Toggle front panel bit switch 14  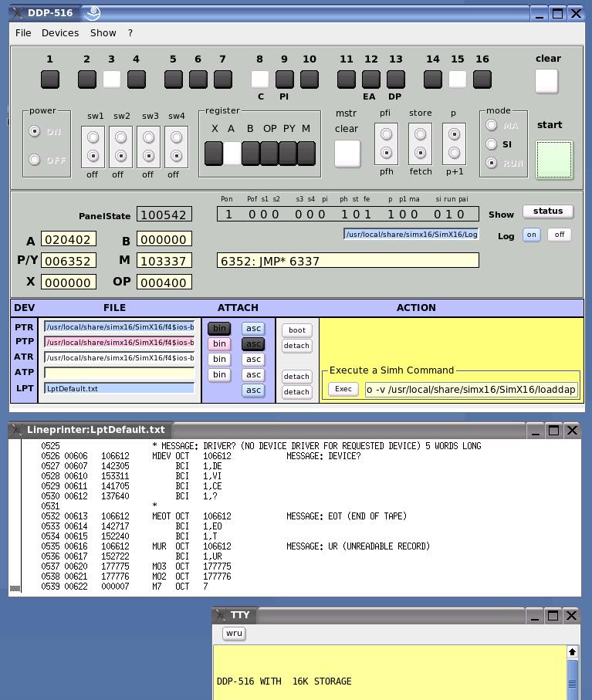point(432,79)
